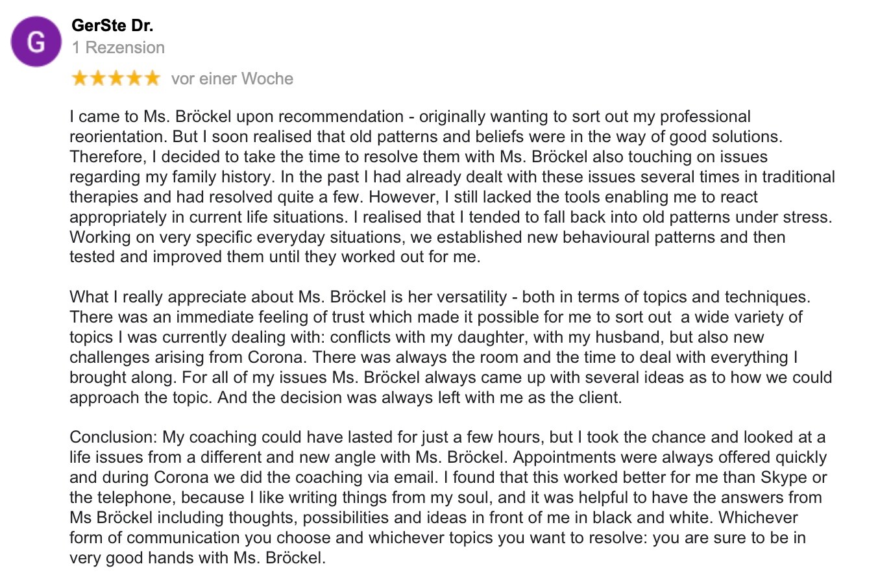891x588 pixels.
Task: Click the purple G profile avatar
Action: click(x=36, y=42)
